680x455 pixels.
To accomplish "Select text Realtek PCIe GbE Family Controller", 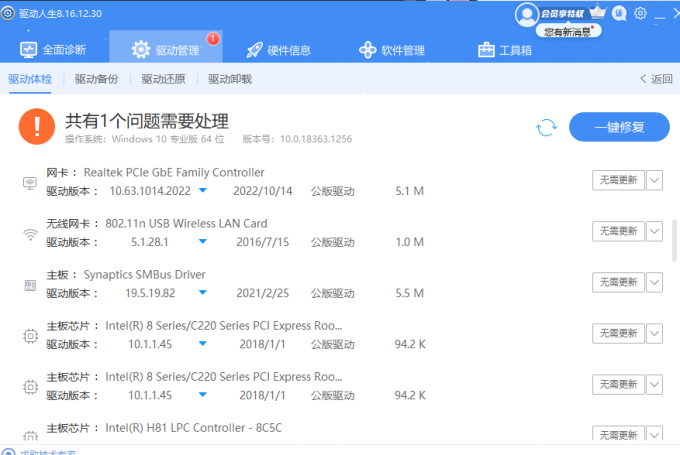I will pos(174,172).
